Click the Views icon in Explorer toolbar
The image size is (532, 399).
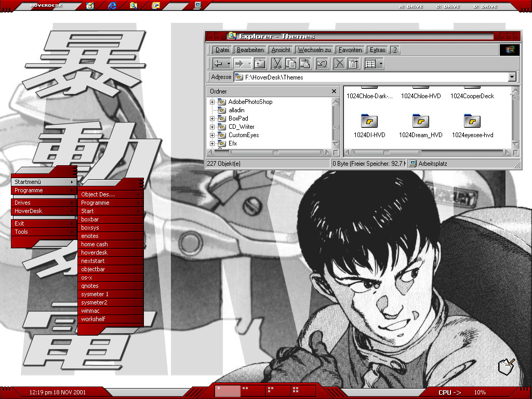(371, 63)
